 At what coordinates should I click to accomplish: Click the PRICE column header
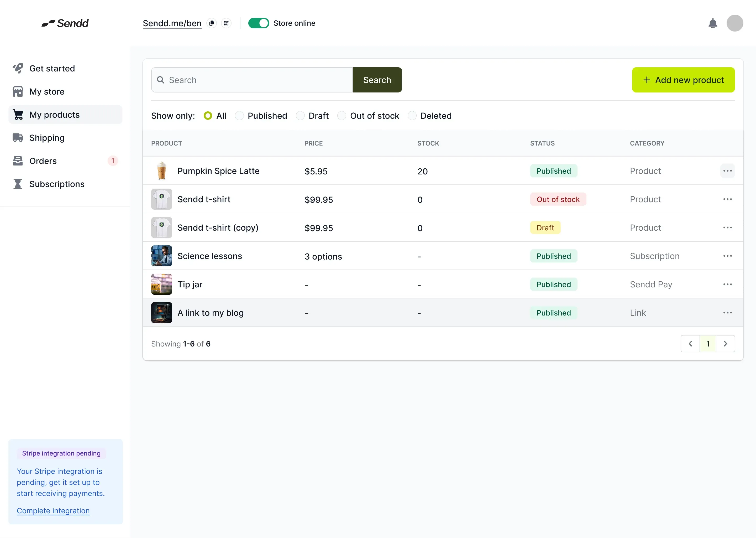(x=313, y=143)
